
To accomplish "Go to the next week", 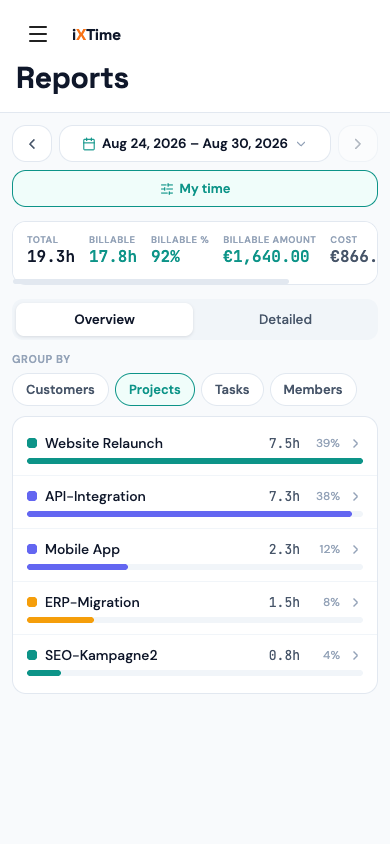I will pyautogui.click(x=358, y=144).
